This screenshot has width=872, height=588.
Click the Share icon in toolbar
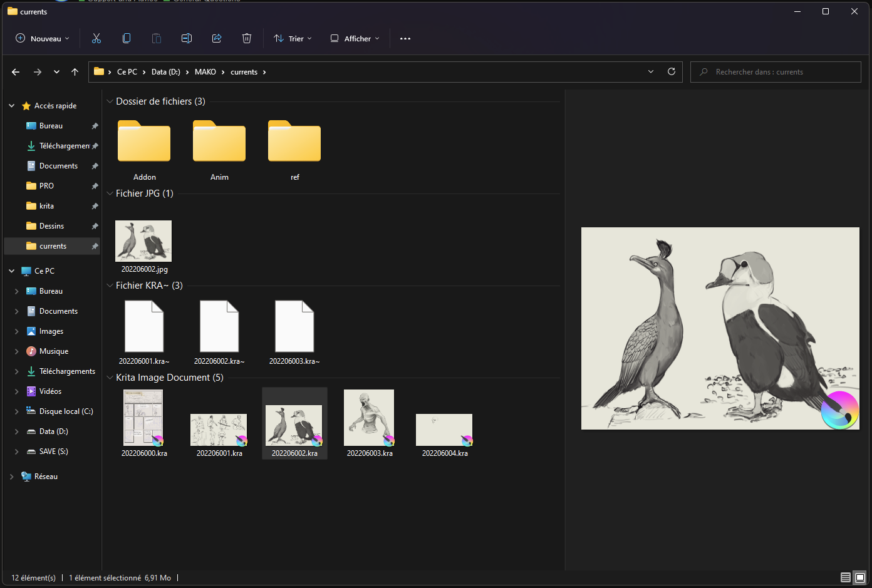tap(217, 39)
